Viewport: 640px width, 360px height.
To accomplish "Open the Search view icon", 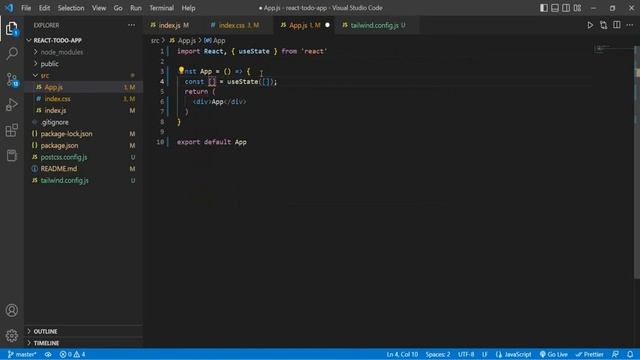I will click(12, 53).
